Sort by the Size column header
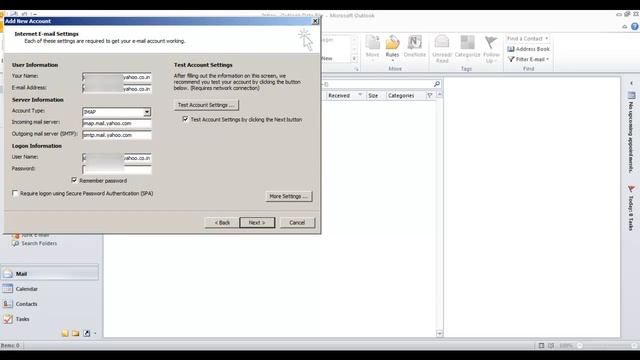 [373, 96]
